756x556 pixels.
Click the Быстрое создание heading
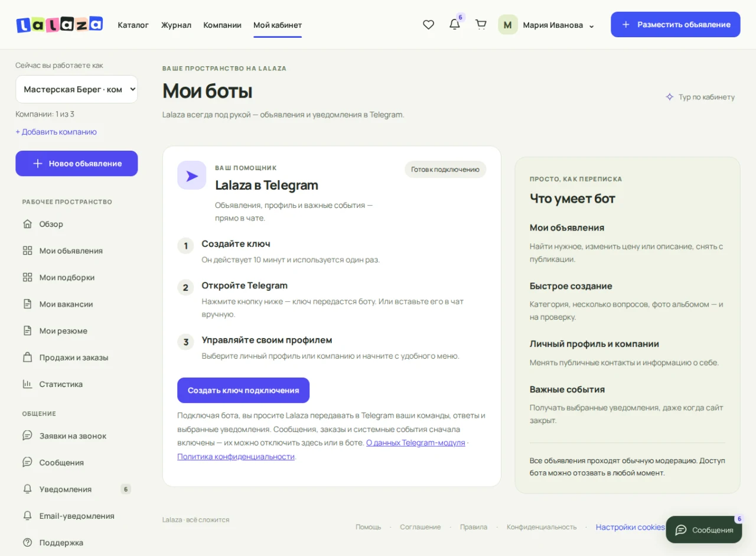tap(571, 286)
